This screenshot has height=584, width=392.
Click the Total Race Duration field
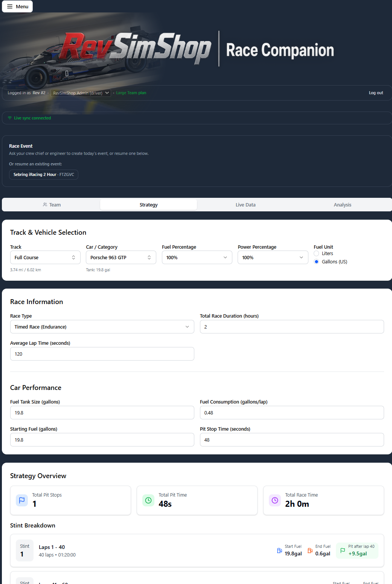(x=292, y=327)
